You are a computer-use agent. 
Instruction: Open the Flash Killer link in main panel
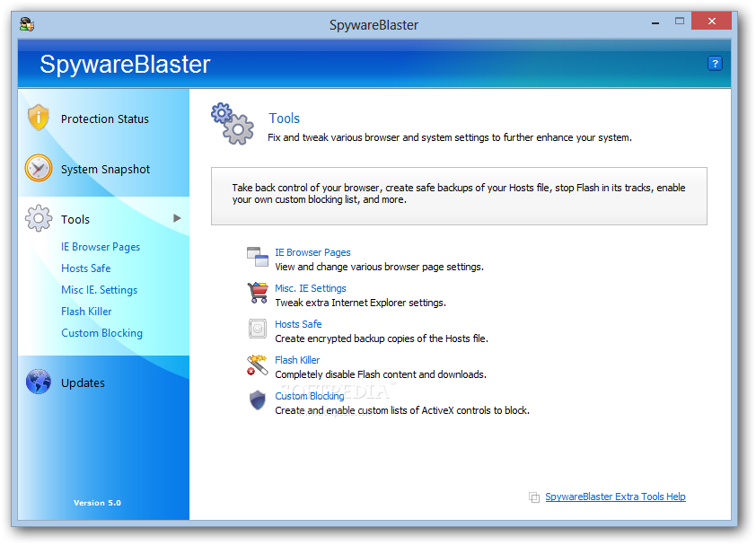(x=297, y=360)
